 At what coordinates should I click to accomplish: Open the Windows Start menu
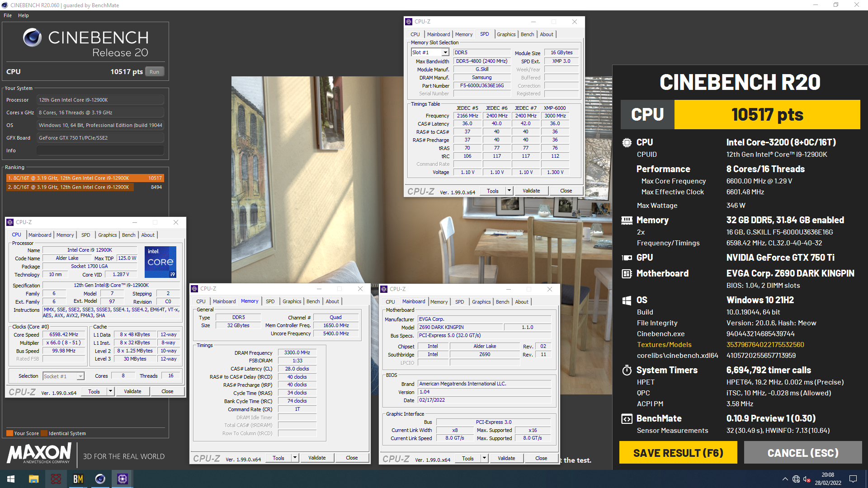[x=11, y=479]
